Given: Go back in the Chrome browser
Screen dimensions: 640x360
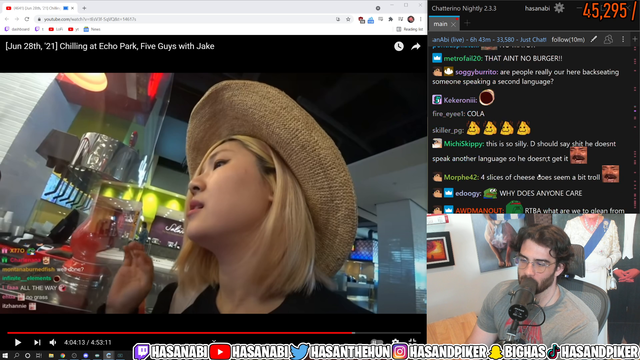Looking at the screenshot, I should (7, 19).
